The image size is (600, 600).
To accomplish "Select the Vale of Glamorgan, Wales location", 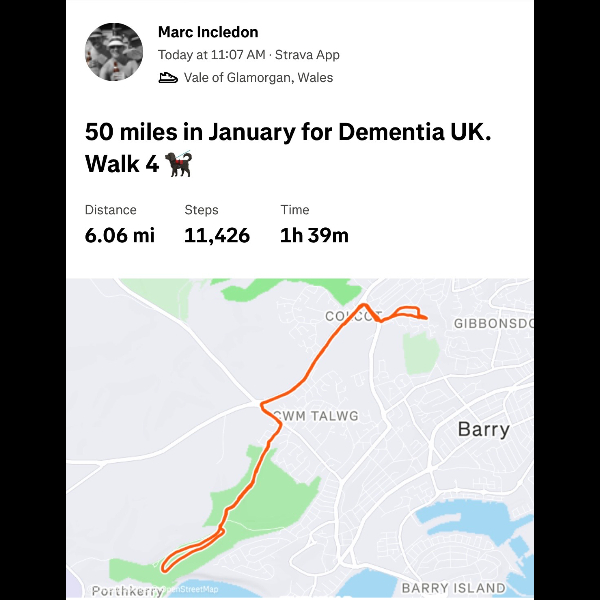I will click(258, 77).
